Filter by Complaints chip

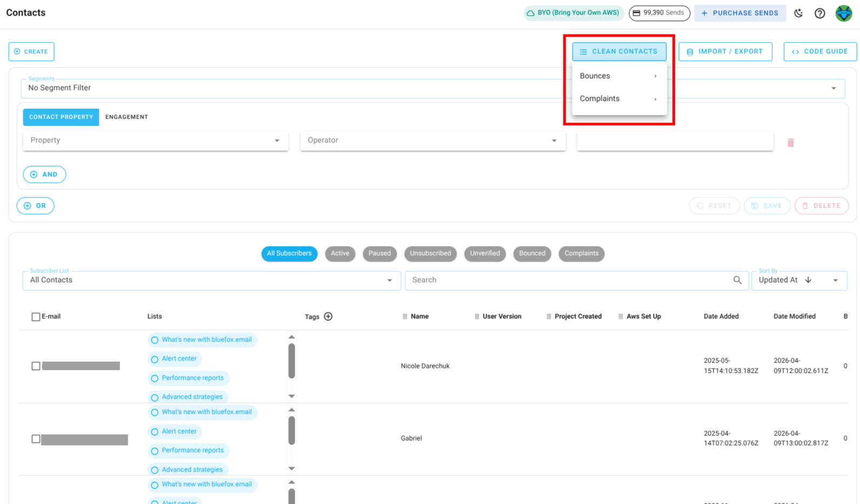(x=582, y=254)
